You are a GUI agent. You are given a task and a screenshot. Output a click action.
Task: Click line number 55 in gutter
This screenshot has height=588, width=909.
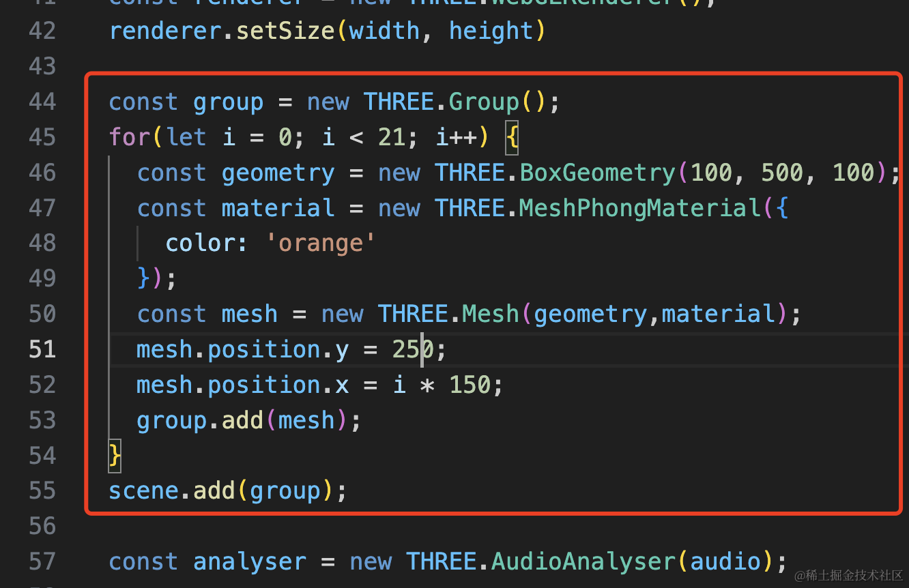coord(42,491)
